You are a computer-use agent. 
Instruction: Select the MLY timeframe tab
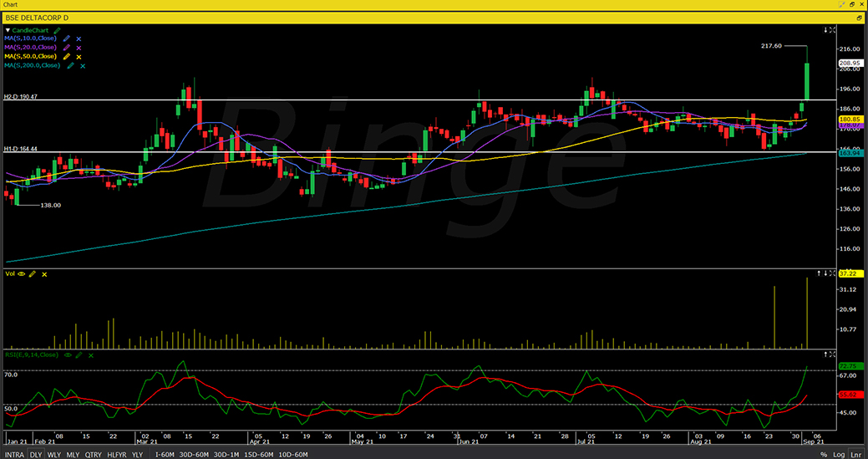point(73,455)
